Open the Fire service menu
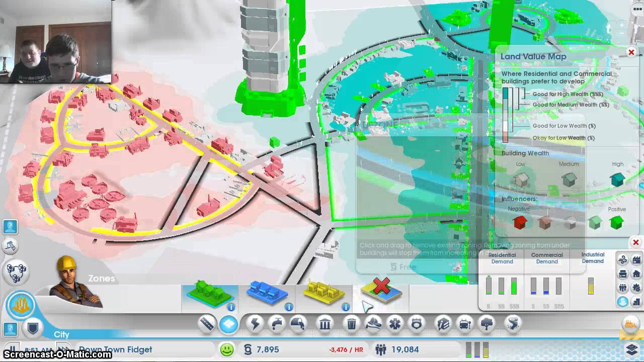 pos(373,324)
